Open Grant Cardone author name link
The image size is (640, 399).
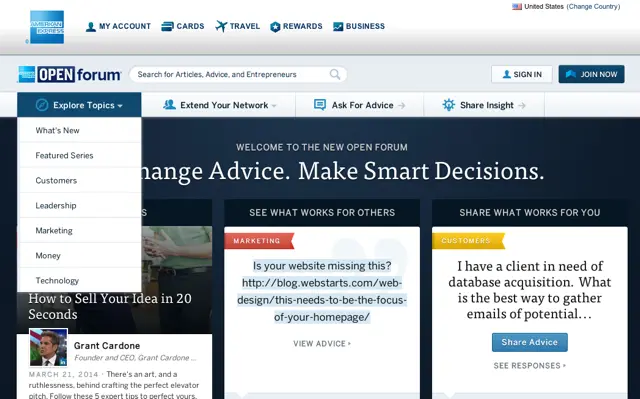pyautogui.click(x=107, y=346)
